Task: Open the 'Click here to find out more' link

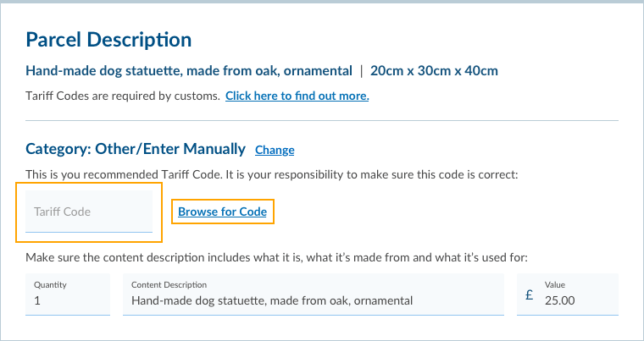Action: click(297, 96)
